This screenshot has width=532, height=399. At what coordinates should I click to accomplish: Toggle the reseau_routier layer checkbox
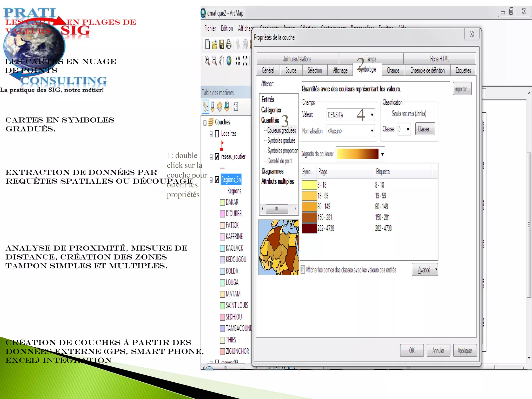(x=217, y=157)
